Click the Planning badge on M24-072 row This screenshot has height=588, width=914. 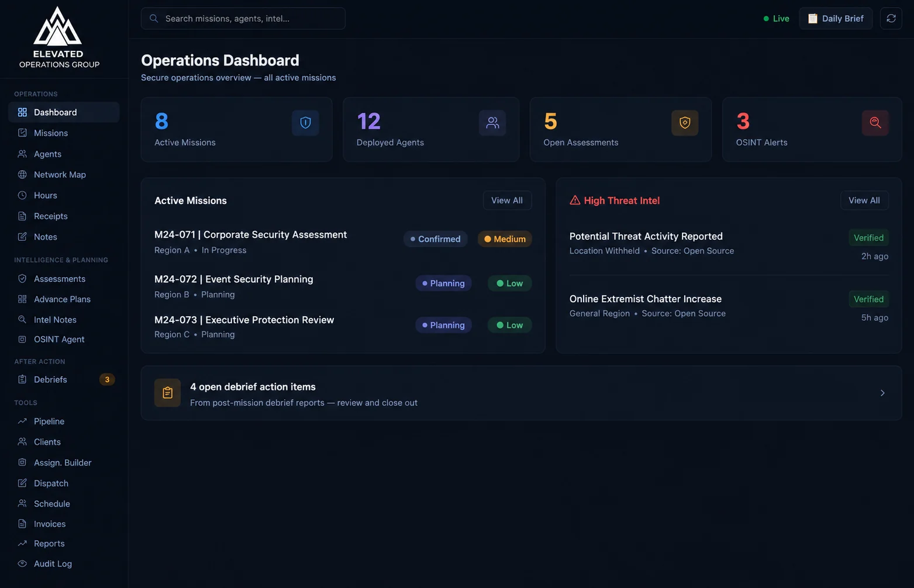[443, 283]
